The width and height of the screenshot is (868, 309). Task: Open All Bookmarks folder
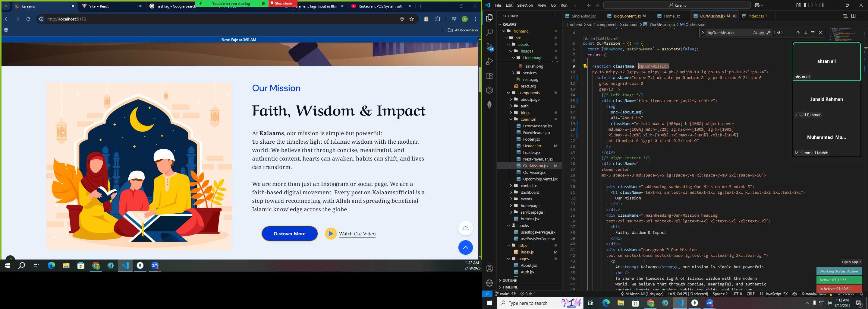(x=463, y=30)
